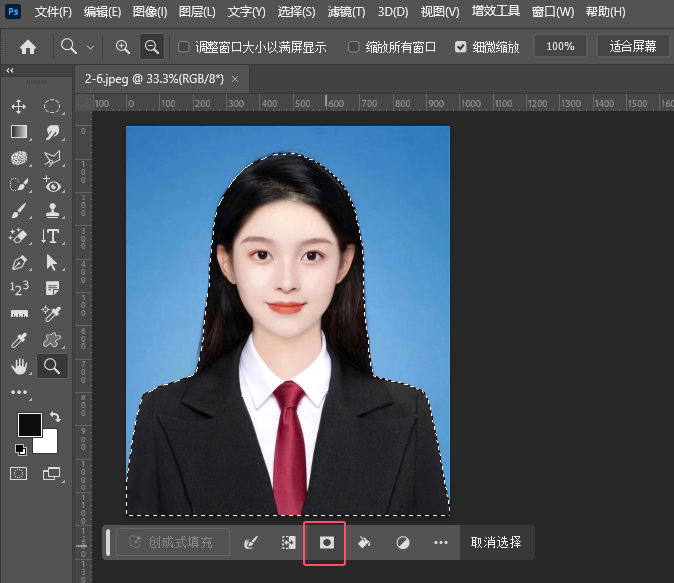This screenshot has width=674, height=583.
Task: Click the fill selection paint bucket icon
Action: (364, 542)
